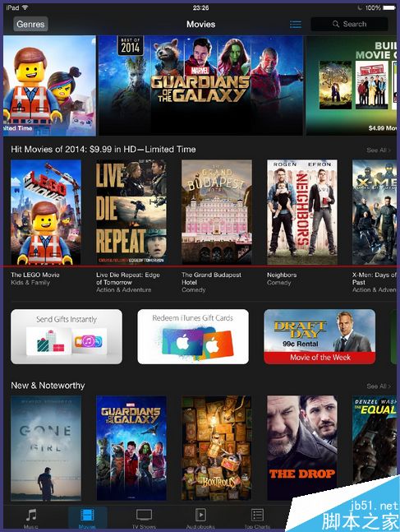Tap the Music note tab icon
400x532 pixels.
click(x=31, y=515)
